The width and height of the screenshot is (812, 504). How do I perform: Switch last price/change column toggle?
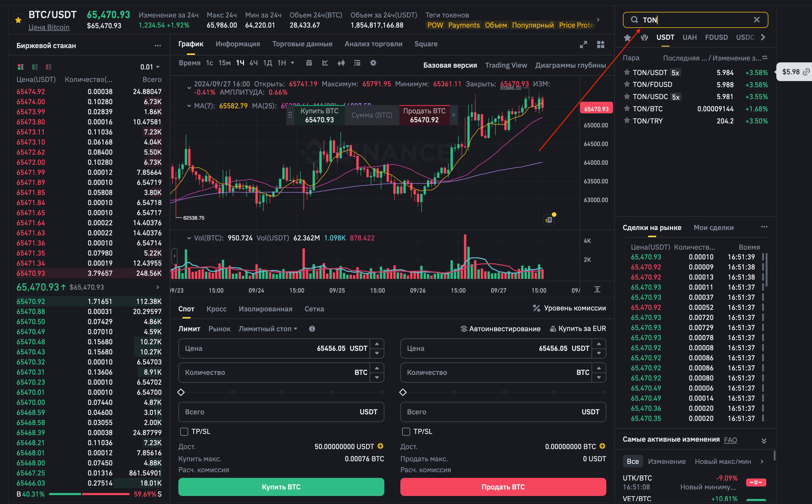(x=765, y=58)
